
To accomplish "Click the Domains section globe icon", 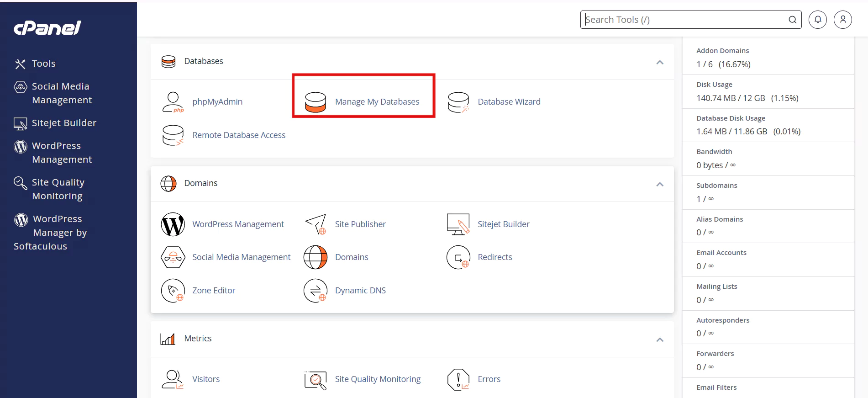I will click(168, 184).
